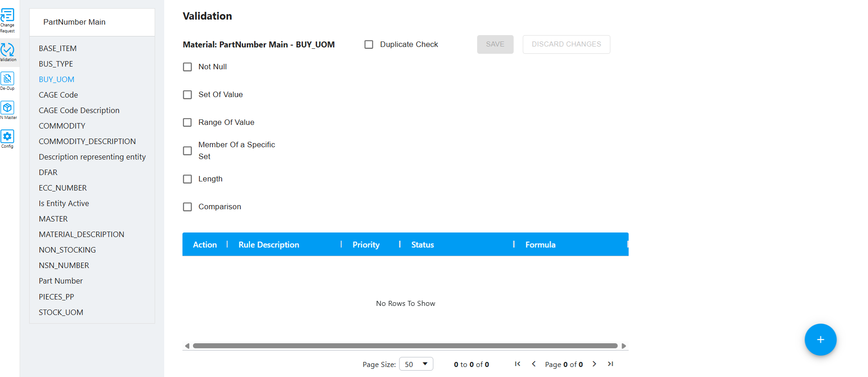Click the right scroll arrow of table
868x377 pixels.
coord(624,346)
